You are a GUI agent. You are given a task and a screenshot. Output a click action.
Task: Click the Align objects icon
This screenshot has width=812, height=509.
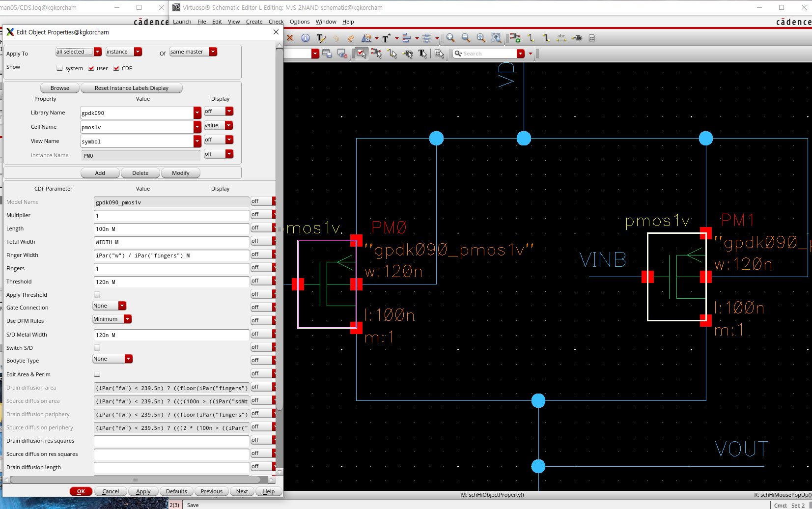tap(406, 38)
